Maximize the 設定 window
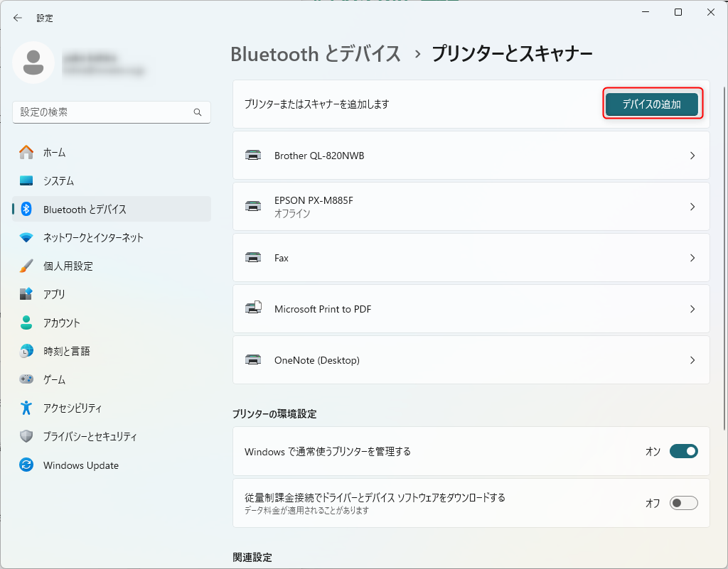This screenshot has height=569, width=728. coord(678,12)
